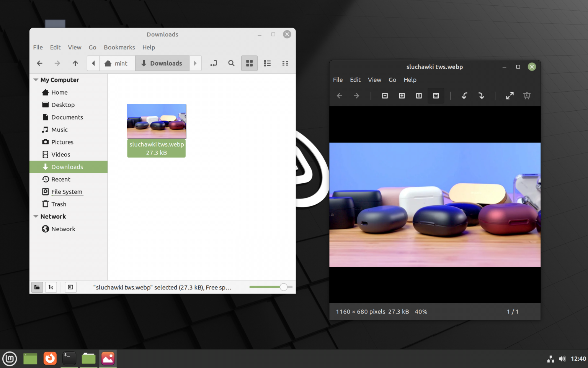Start slideshow in image viewer
The height and width of the screenshot is (368, 588).
pyautogui.click(x=527, y=96)
